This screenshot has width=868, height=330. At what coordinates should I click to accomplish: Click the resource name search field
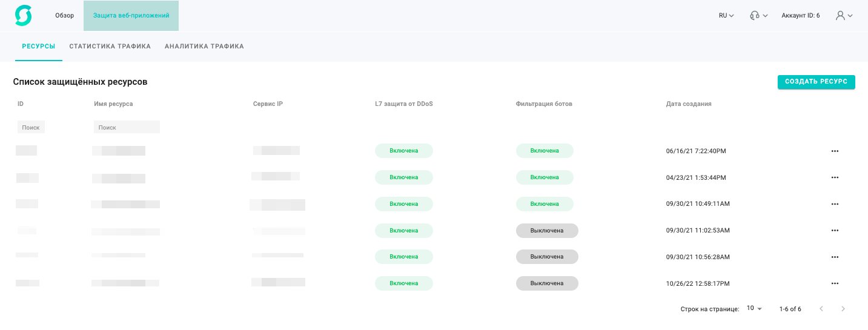pos(127,127)
